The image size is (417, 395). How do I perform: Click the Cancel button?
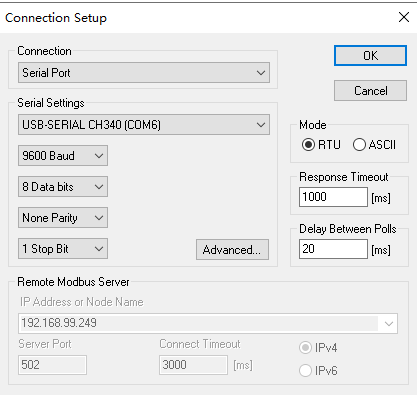click(x=370, y=90)
